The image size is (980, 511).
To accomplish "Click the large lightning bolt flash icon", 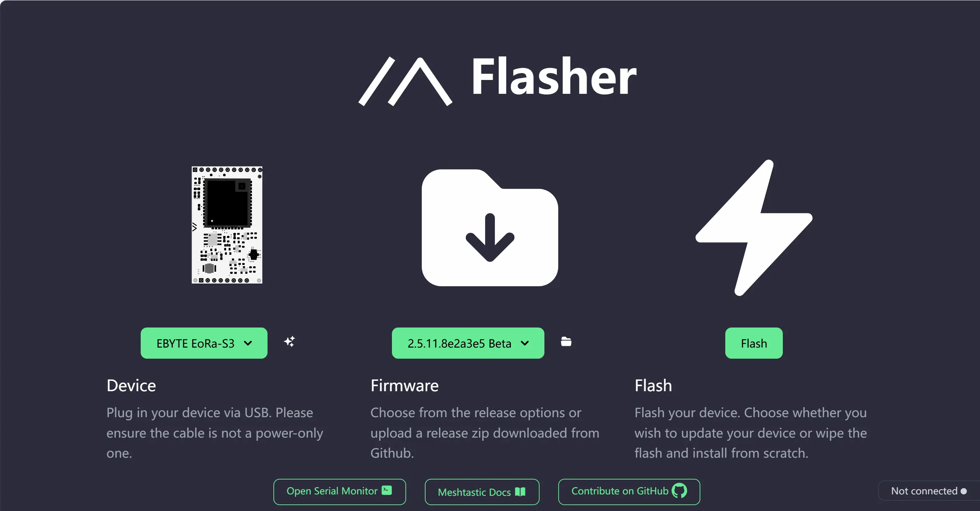I will 754,228.
